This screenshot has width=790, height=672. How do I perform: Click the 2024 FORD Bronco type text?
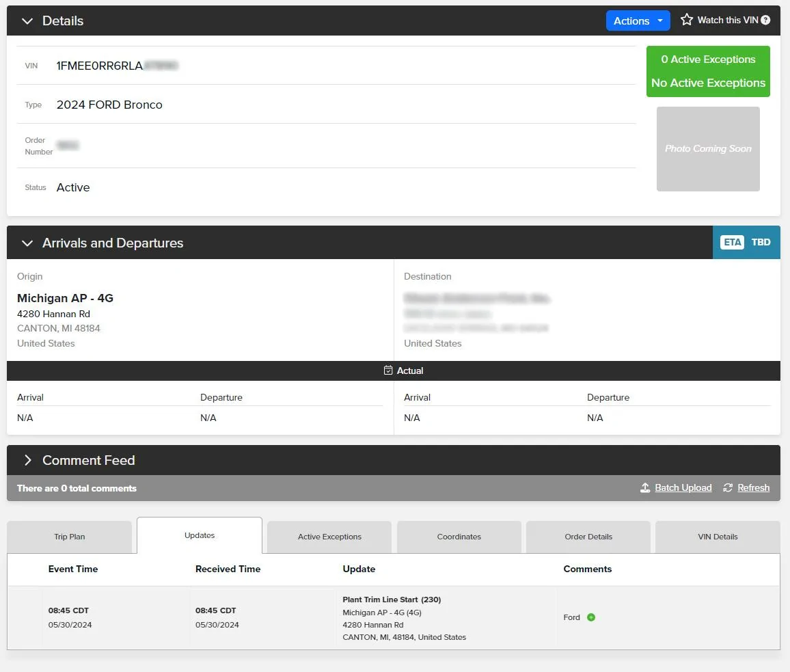pyautogui.click(x=109, y=105)
